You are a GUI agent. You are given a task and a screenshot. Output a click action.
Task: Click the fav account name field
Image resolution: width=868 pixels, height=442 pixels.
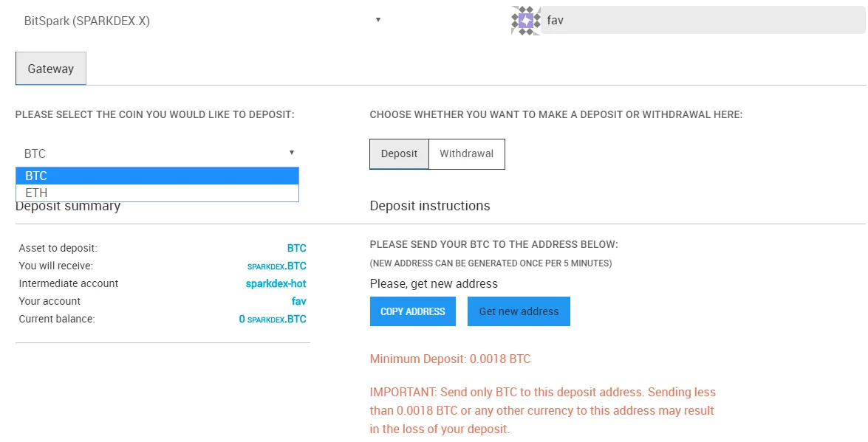click(703, 21)
